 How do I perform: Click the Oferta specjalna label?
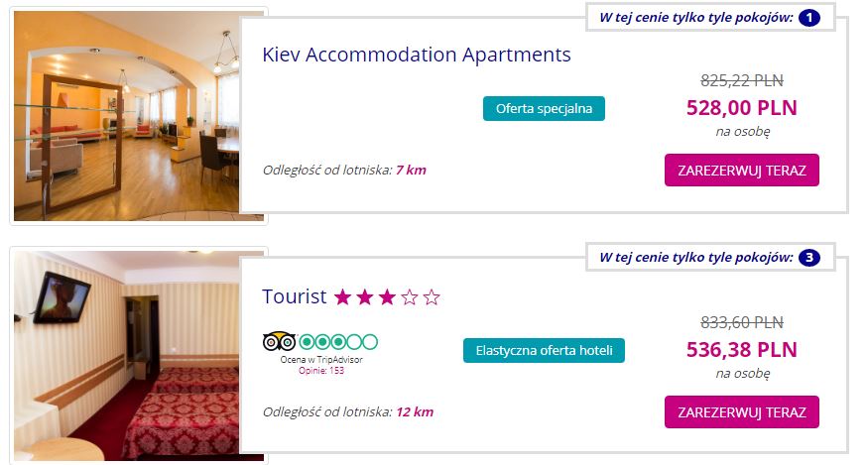tap(544, 108)
